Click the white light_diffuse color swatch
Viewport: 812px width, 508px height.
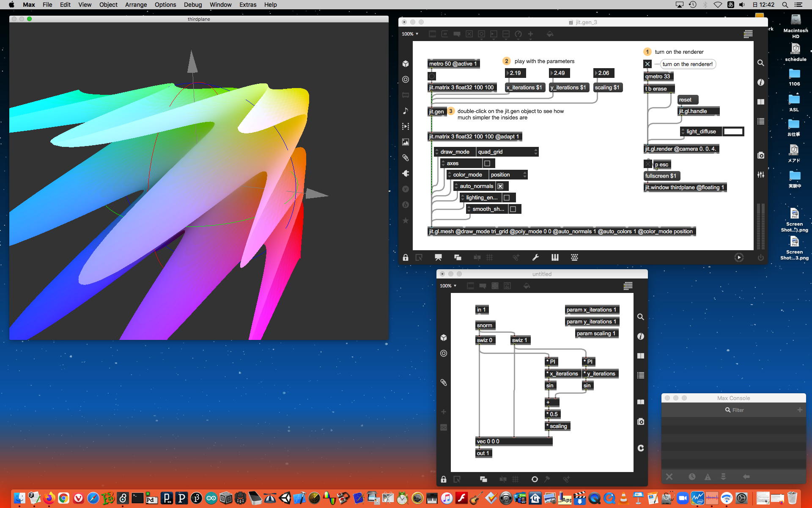[x=733, y=132]
